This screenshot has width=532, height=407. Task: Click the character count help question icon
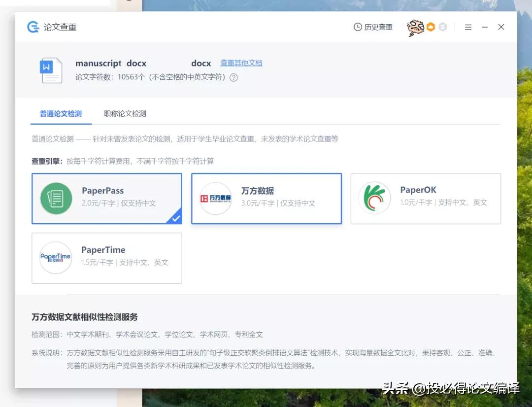(x=233, y=77)
